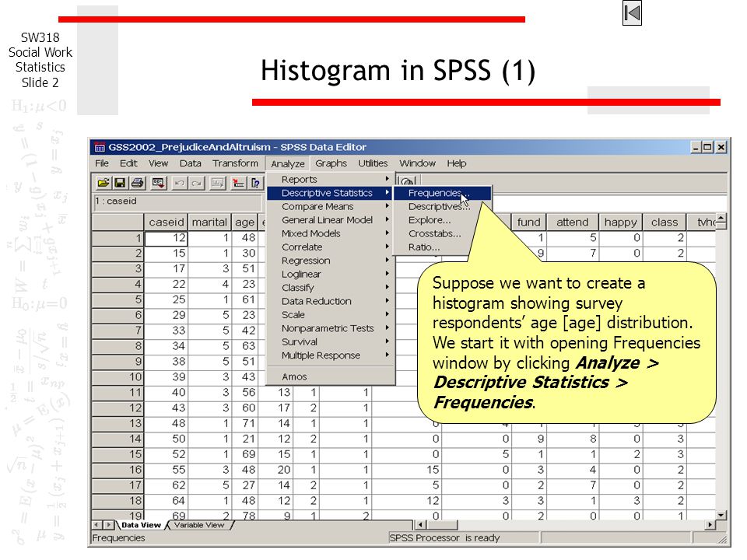Open the Transform menu
Viewport: 747px width, 560px height.
click(235, 163)
